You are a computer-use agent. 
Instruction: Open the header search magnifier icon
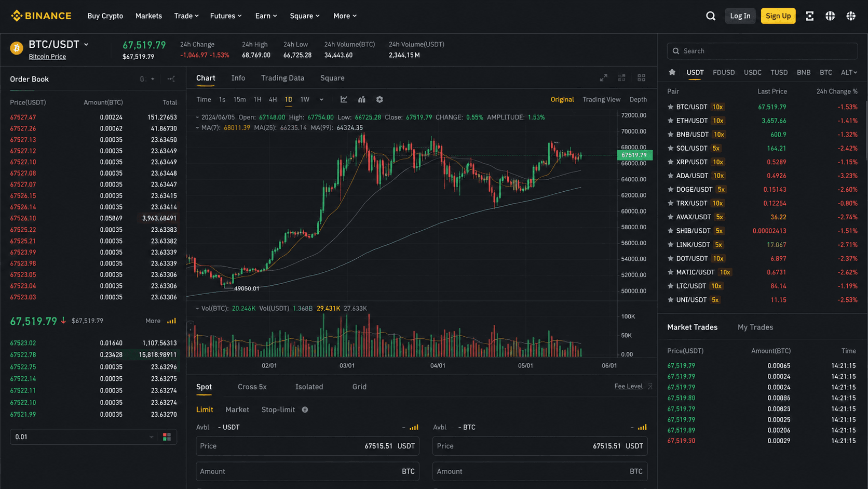(x=711, y=16)
